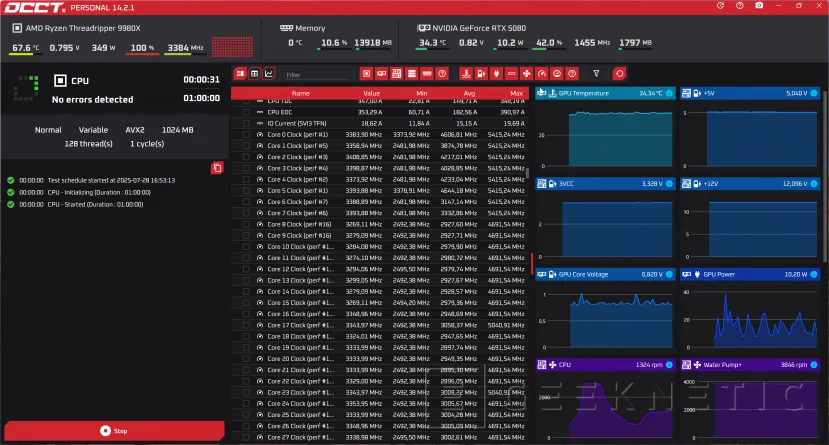829x445 pixels.
Task: Toggle the GPU sensors filter icon
Action: point(381,74)
